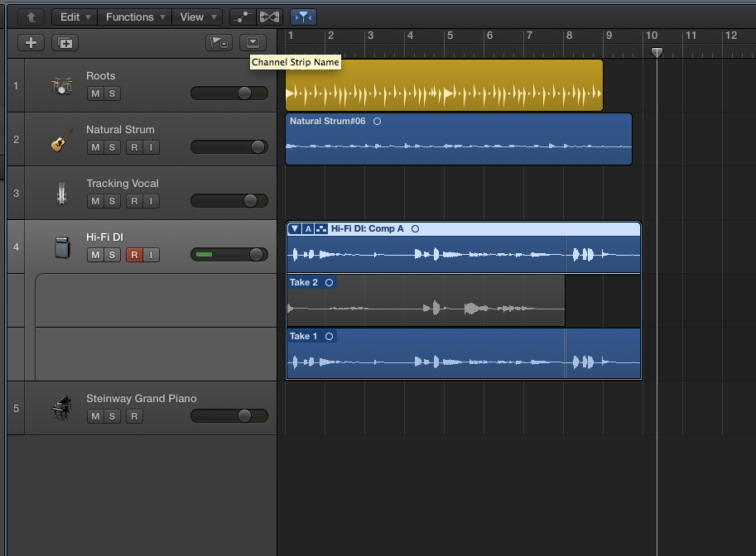Click the Catch Playhead button

coord(304,17)
